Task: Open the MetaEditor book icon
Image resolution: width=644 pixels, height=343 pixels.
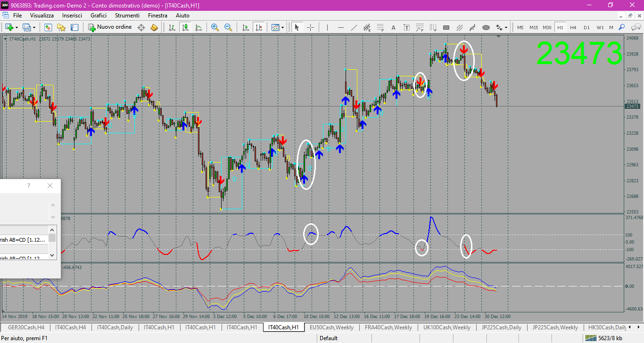Action: (154, 27)
